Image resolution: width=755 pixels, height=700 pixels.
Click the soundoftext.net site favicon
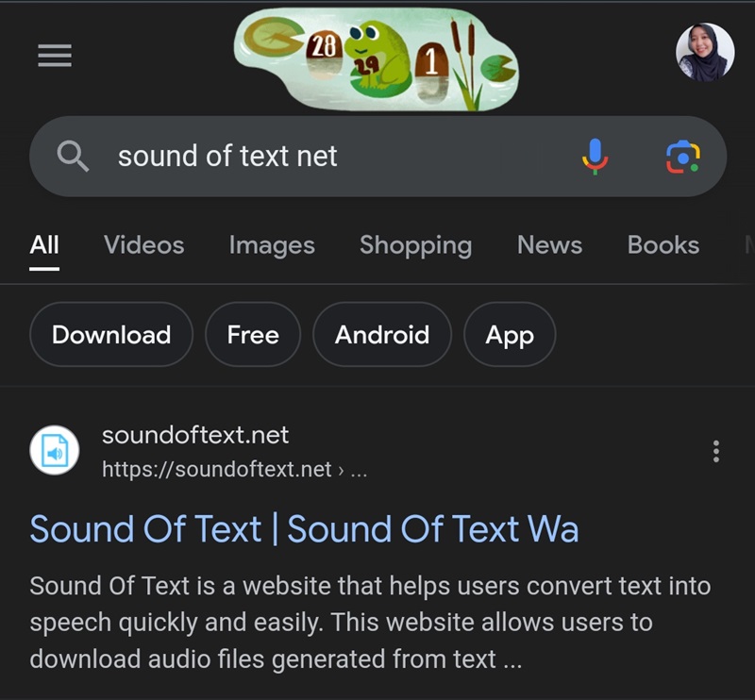55,450
